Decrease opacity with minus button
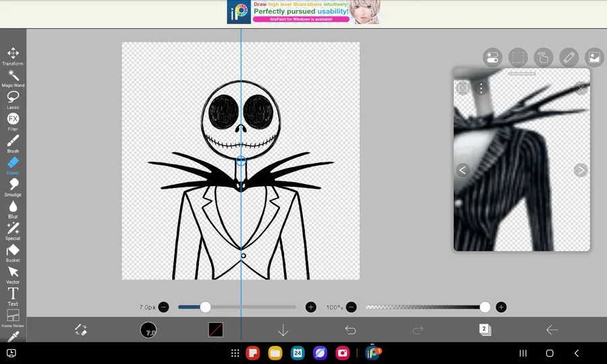Viewport: 607px width, 364px height. [x=351, y=307]
